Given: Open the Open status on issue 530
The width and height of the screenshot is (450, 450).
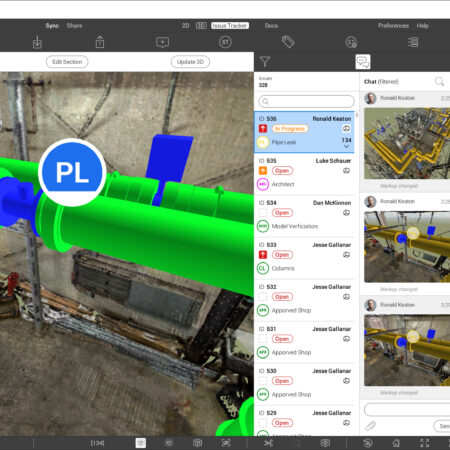Looking at the screenshot, I should coord(282,381).
